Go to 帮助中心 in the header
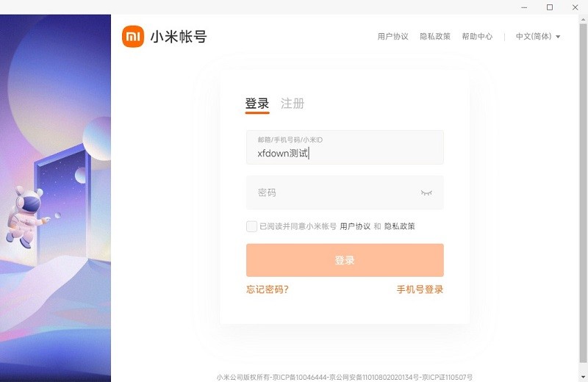This screenshot has width=588, height=382. pos(477,37)
